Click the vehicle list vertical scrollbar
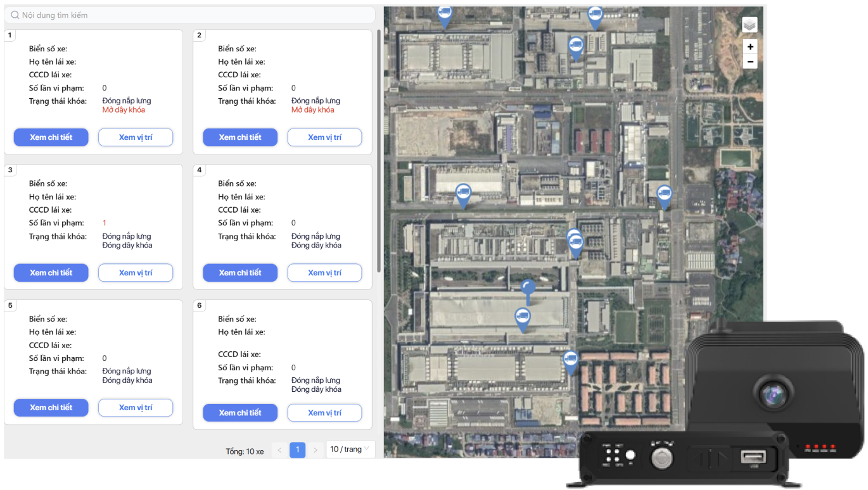The image size is (868, 490). click(x=379, y=152)
